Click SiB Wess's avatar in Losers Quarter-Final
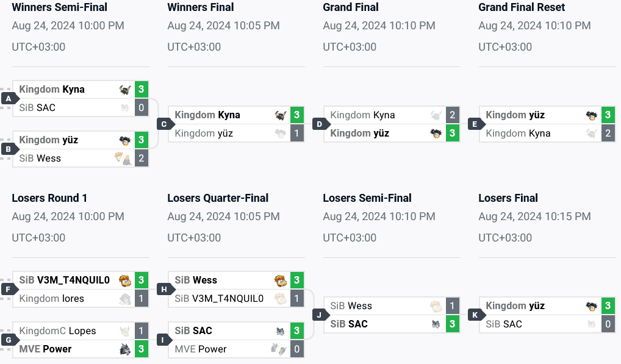This screenshot has height=364, width=621. [280, 280]
